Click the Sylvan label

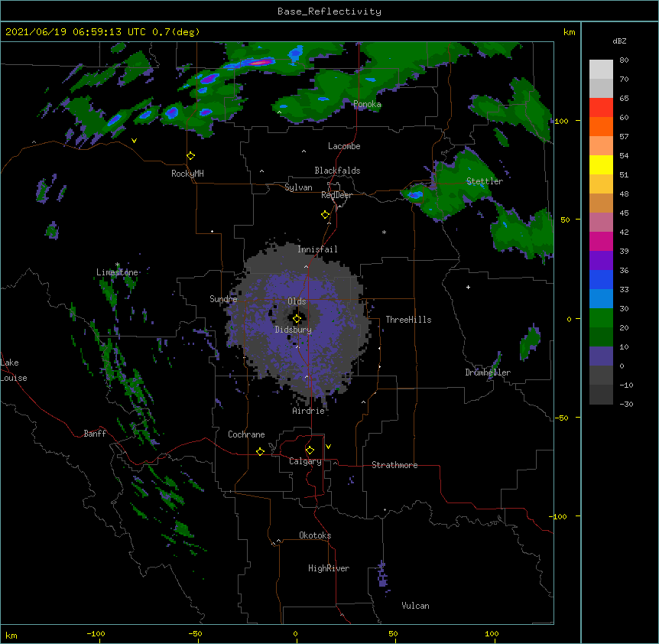pos(298,187)
